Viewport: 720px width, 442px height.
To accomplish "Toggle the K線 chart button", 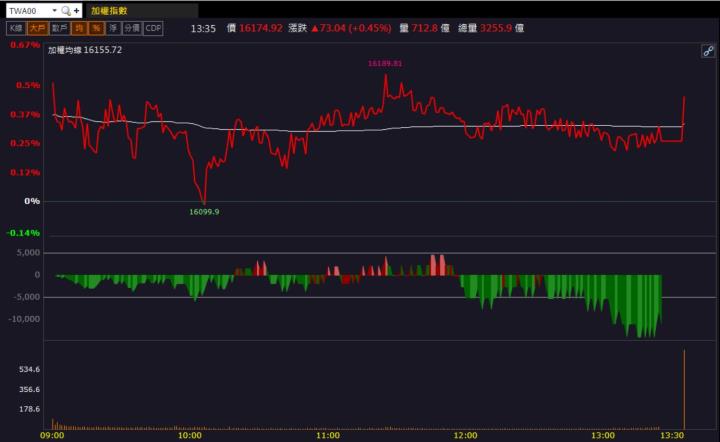I will (x=16, y=28).
